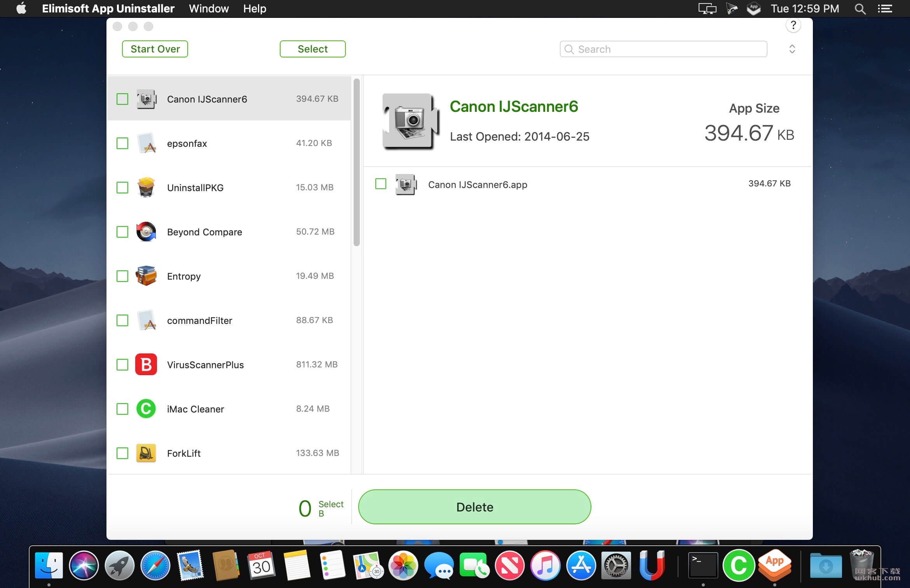The width and height of the screenshot is (910, 588).
Task: Open Photos app in the Dock
Action: coord(403,565)
